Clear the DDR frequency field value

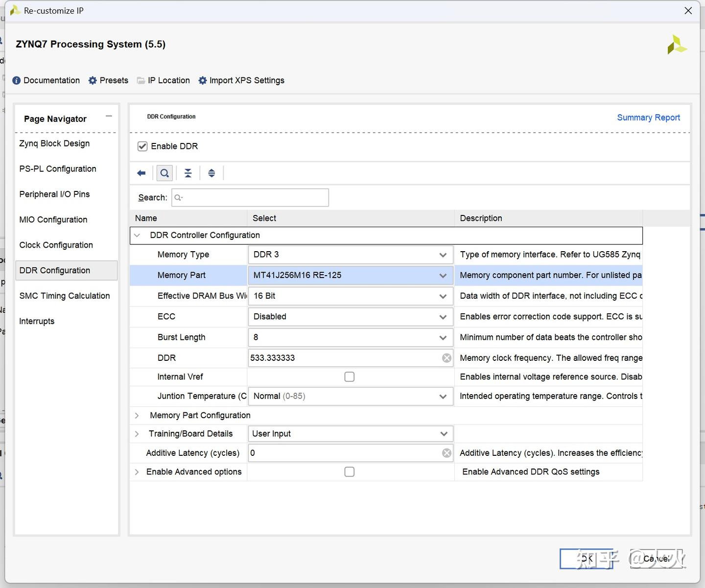(x=446, y=358)
